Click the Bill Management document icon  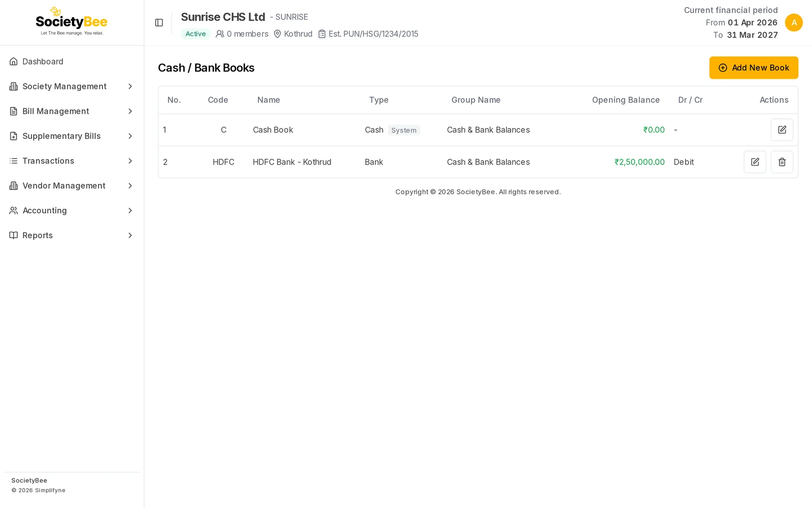tap(14, 111)
